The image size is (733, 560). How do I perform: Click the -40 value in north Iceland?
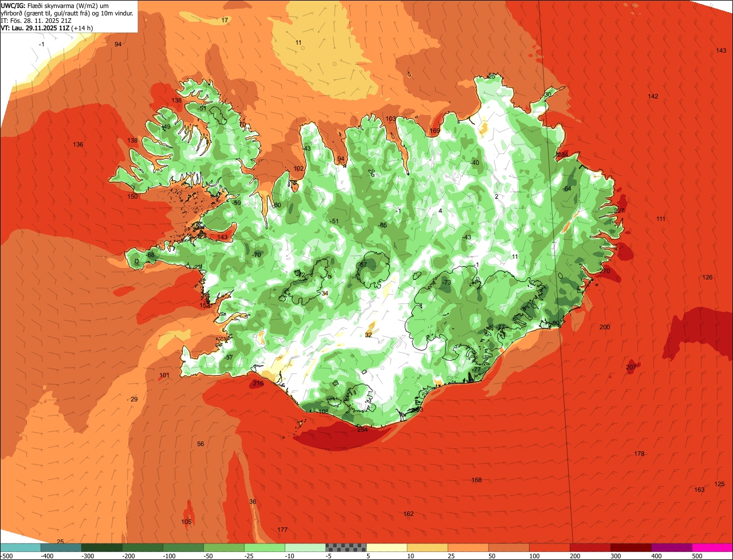(474, 163)
